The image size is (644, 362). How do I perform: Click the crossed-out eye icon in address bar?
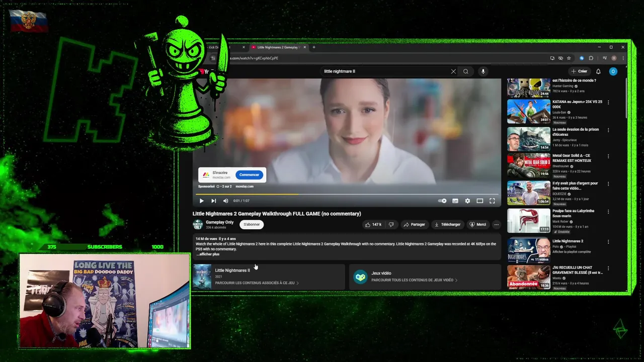[x=560, y=58]
